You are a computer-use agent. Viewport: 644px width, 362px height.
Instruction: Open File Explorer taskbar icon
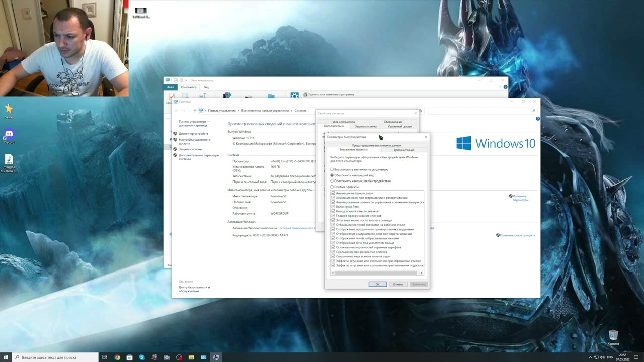click(191, 357)
